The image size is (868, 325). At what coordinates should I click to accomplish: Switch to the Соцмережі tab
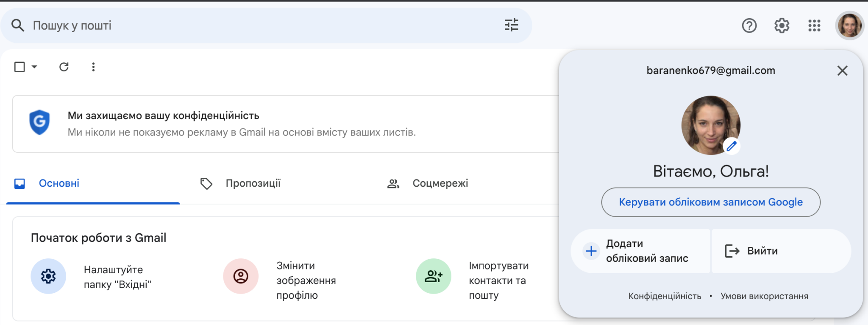(440, 184)
